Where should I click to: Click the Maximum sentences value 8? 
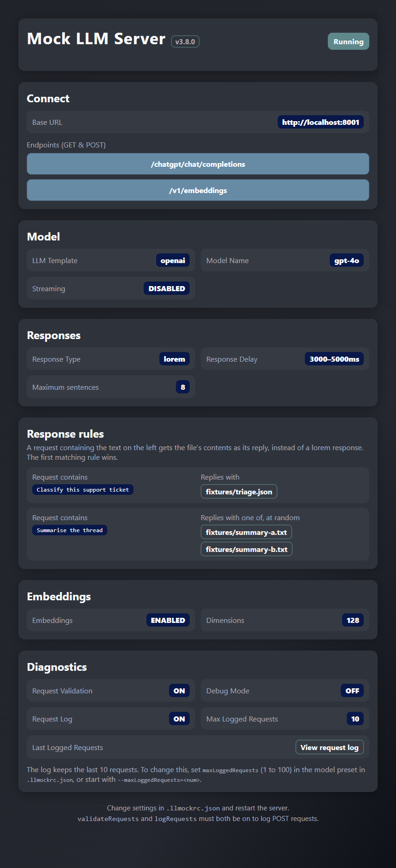click(x=183, y=387)
